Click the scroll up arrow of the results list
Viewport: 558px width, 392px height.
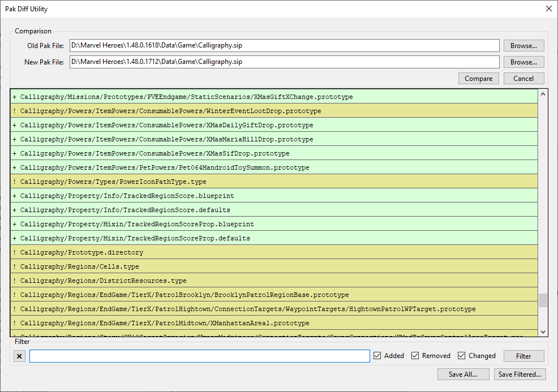[x=543, y=94]
